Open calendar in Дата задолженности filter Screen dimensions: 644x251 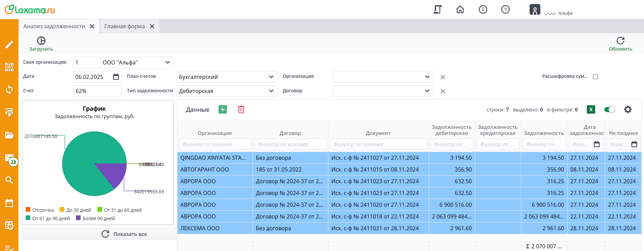pyautogui.click(x=597, y=144)
